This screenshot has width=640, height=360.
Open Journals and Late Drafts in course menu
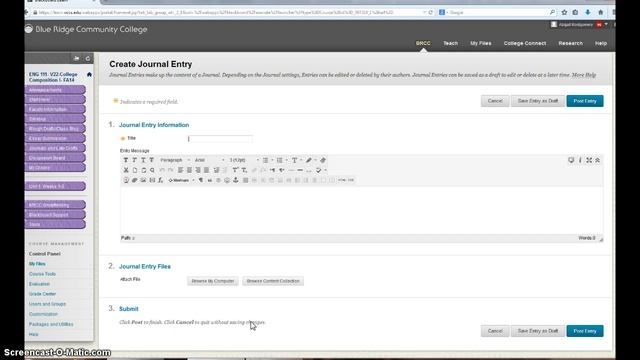(55, 148)
